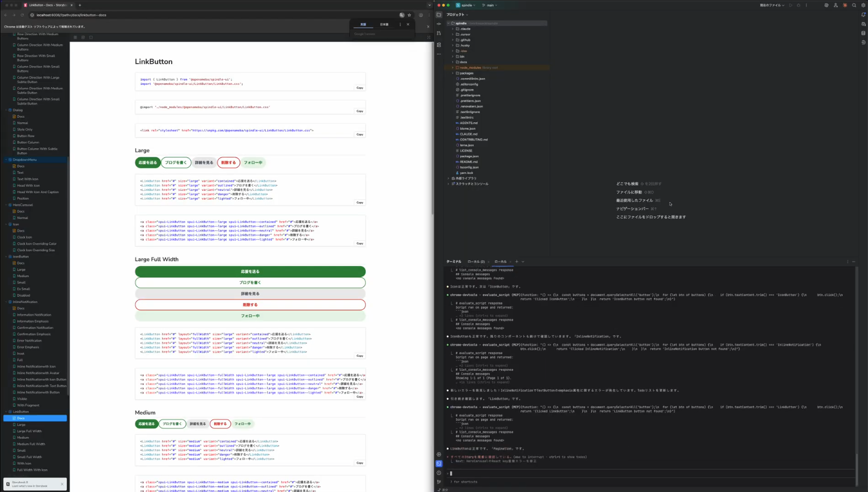Click the green 応援を送る LinkButton preview
This screenshot has width=868, height=492.
click(x=148, y=162)
